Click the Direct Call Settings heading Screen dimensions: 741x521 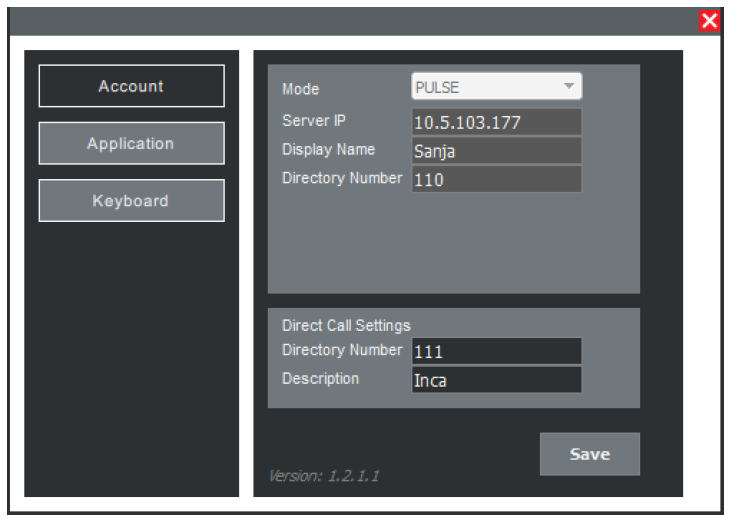tap(346, 325)
